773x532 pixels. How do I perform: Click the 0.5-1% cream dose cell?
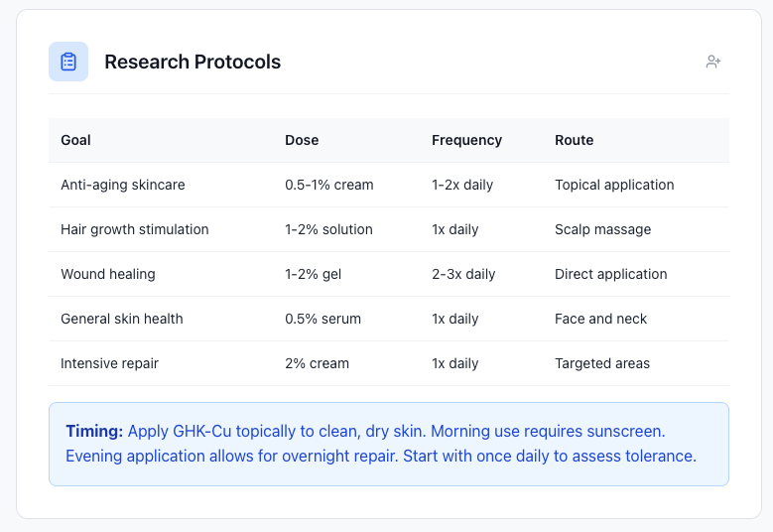[329, 185]
